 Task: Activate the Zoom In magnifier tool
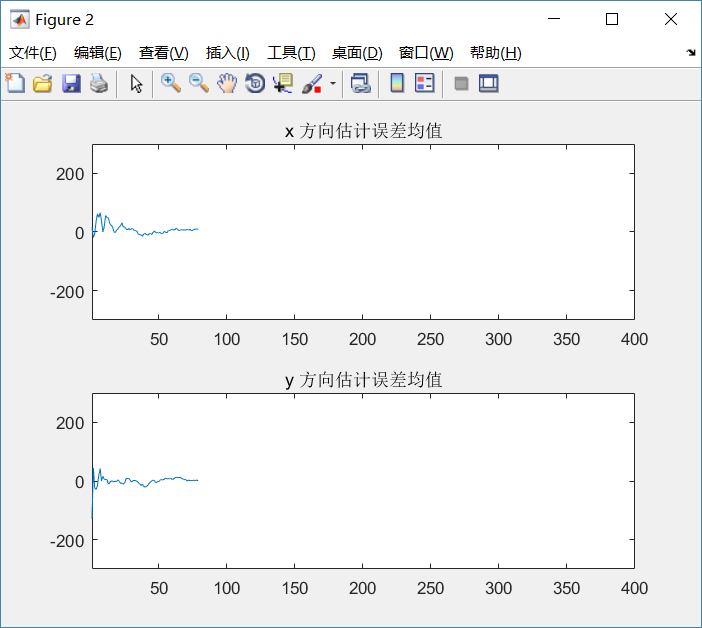coord(171,83)
